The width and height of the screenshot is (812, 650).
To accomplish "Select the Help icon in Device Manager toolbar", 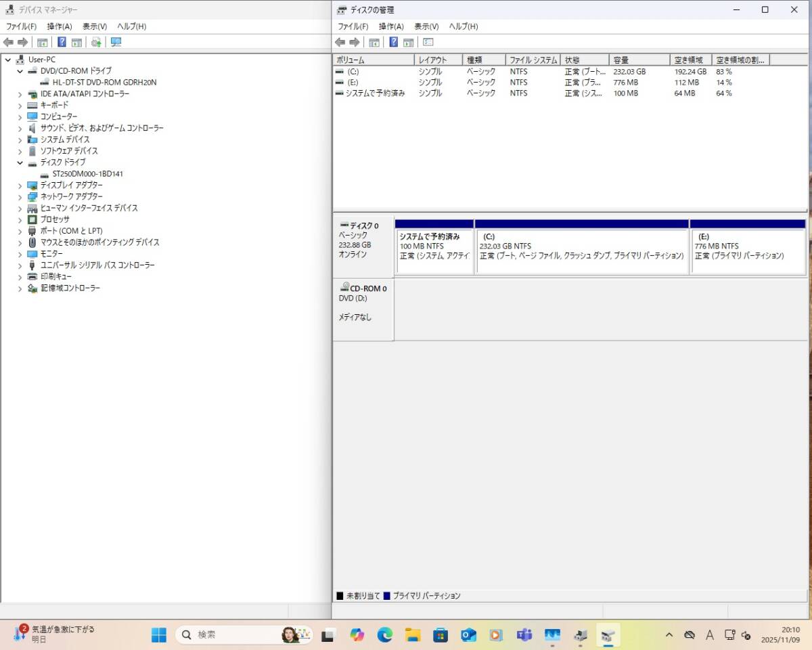I will 62,42.
